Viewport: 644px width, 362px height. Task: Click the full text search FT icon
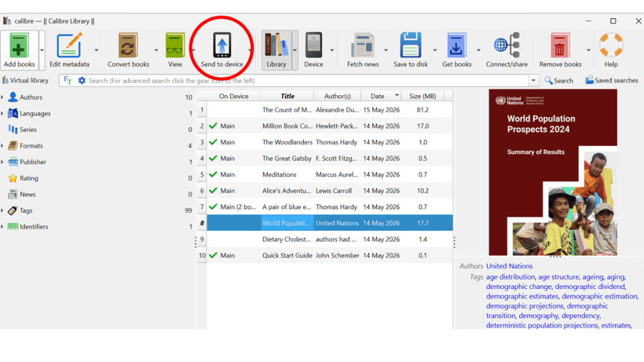[x=68, y=81]
